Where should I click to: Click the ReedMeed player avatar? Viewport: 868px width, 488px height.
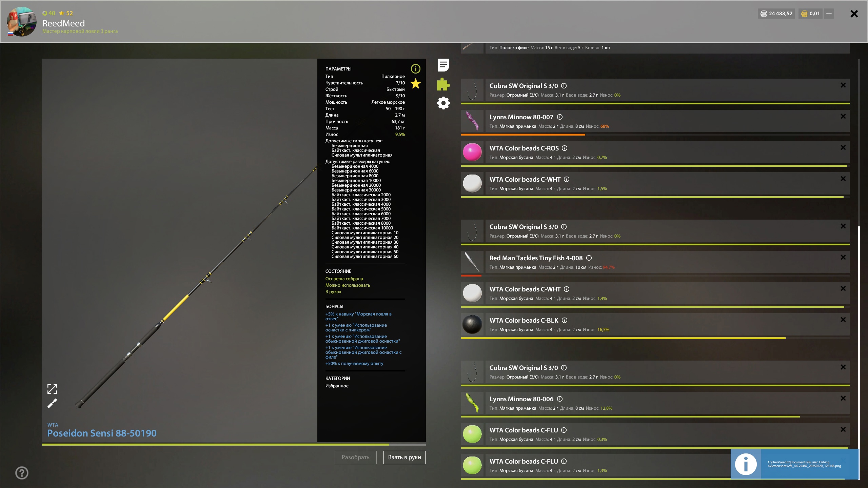(22, 21)
